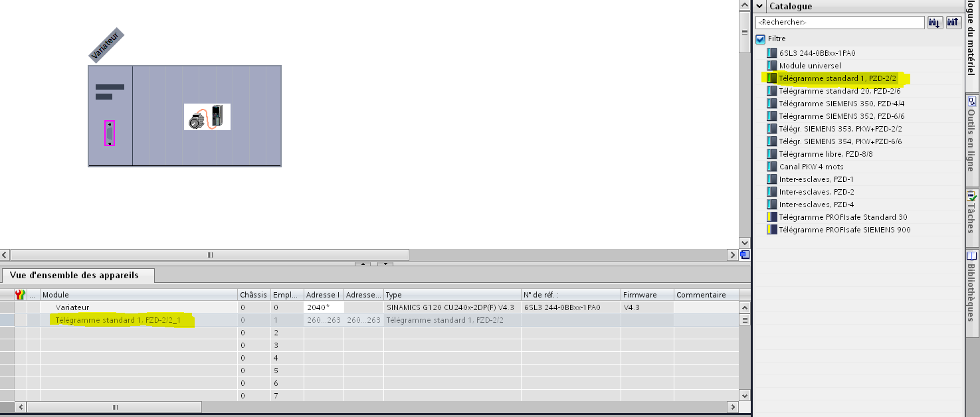Select the motor and drive image in the device view

click(x=207, y=117)
